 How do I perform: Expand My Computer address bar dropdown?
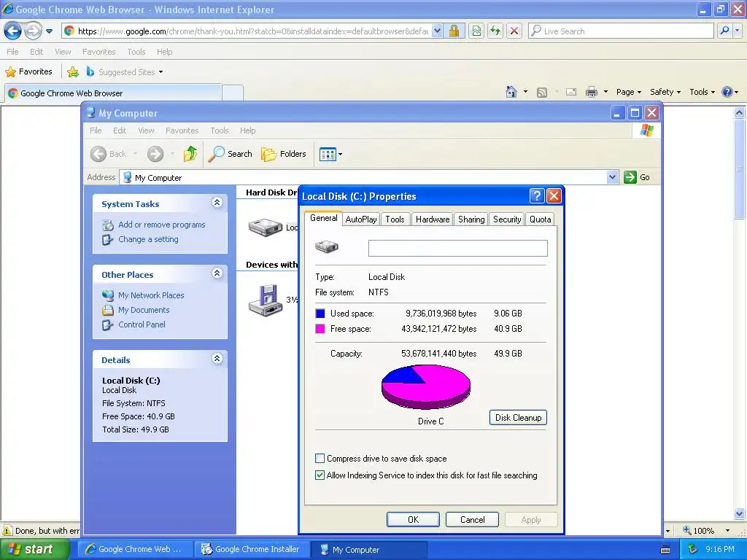(612, 177)
